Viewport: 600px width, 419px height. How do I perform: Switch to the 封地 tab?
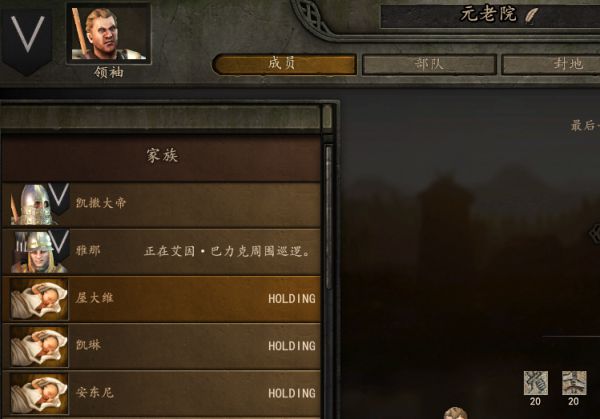point(551,64)
